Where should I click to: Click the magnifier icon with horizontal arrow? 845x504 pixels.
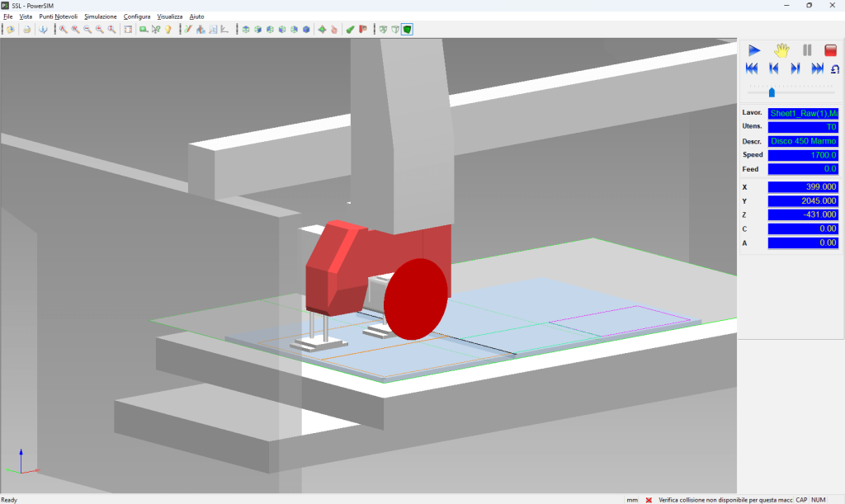tap(100, 30)
